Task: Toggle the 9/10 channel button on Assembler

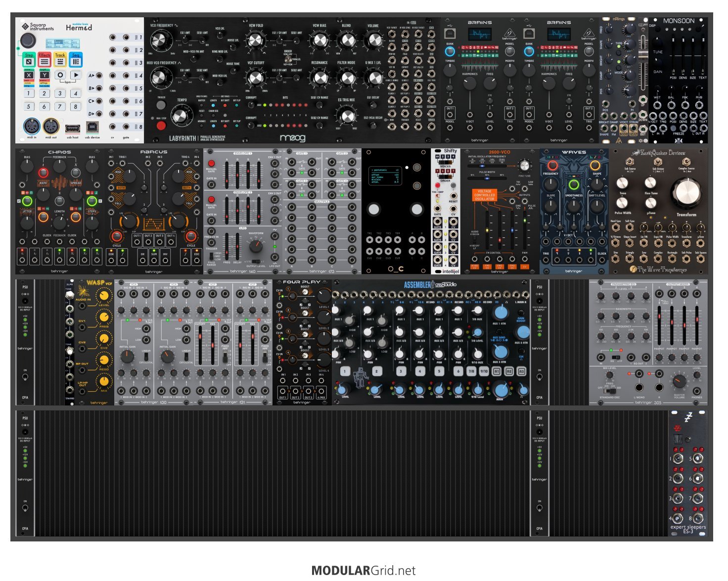Action: [x=484, y=371]
